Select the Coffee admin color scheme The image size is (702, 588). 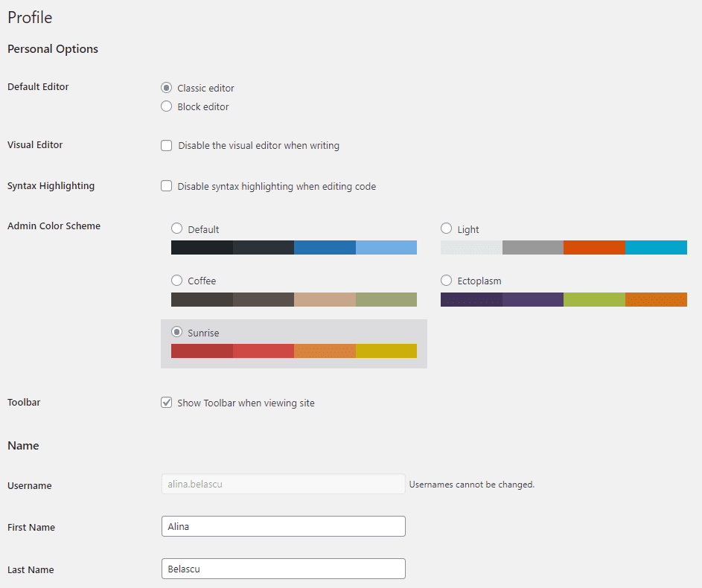pyautogui.click(x=176, y=281)
